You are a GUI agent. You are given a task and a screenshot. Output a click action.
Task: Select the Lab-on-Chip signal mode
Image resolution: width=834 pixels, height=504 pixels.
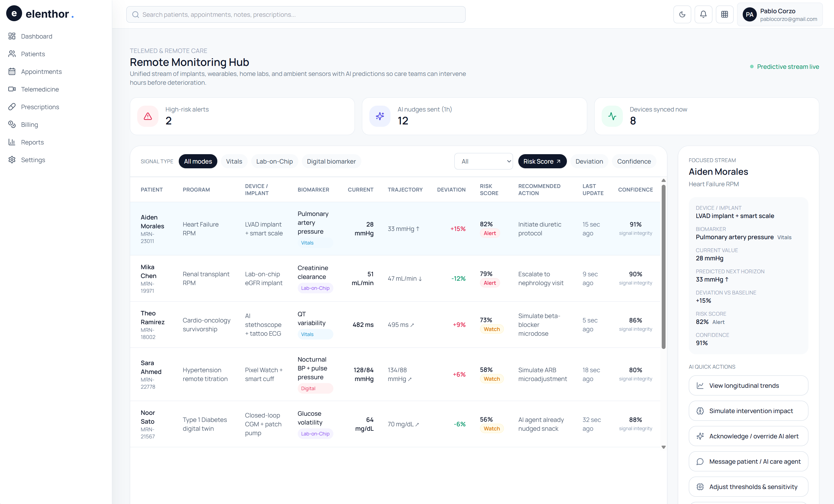tap(274, 161)
